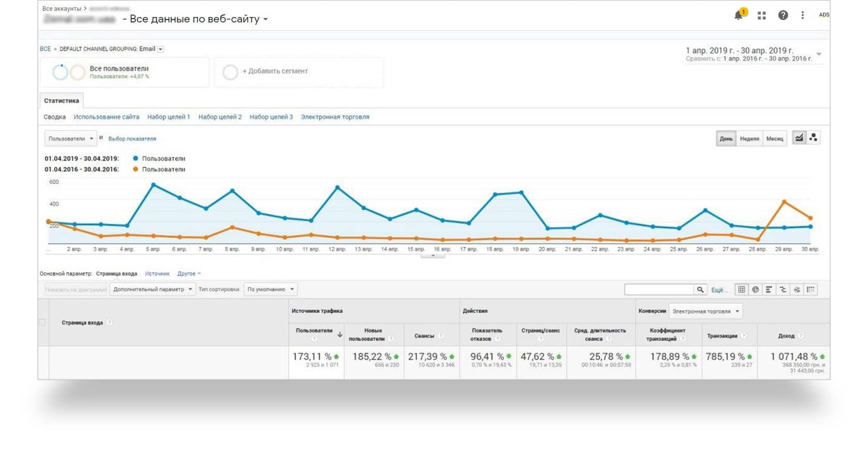Select the pivot table view
Screen dimensions: 868x453
pyautogui.click(x=811, y=289)
